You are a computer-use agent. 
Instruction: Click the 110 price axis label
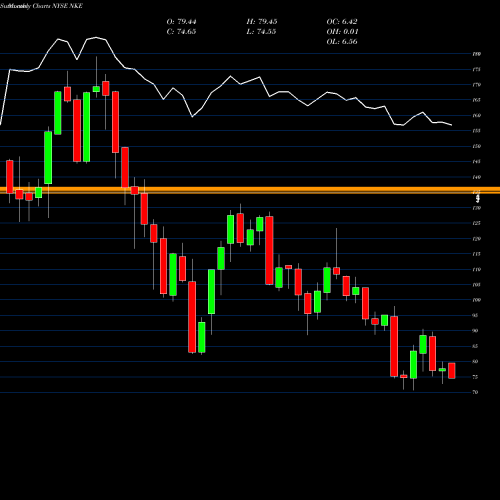click(x=477, y=269)
